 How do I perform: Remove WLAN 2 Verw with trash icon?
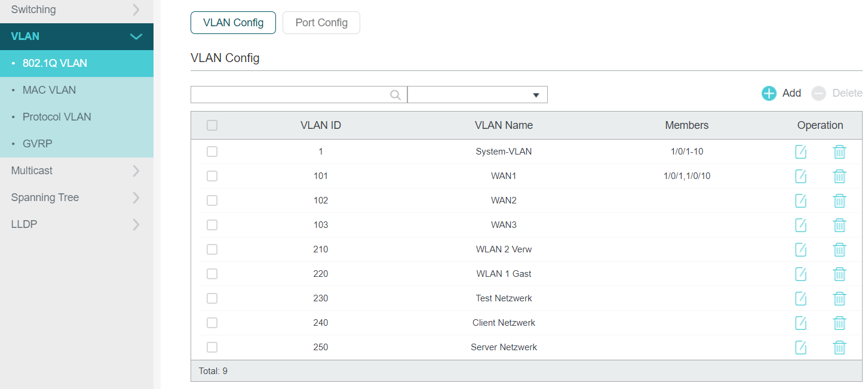839,249
